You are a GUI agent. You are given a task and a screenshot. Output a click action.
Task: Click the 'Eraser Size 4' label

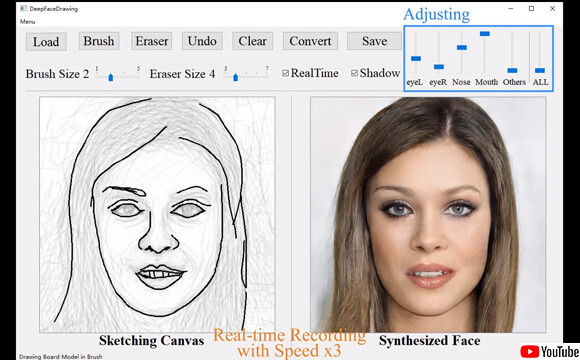182,74
